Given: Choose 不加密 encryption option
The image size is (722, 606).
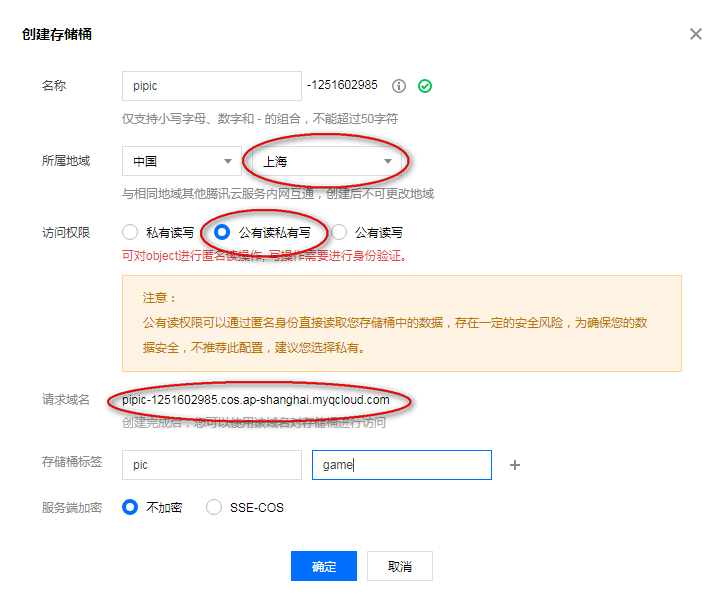Looking at the screenshot, I should pyautogui.click(x=130, y=507).
